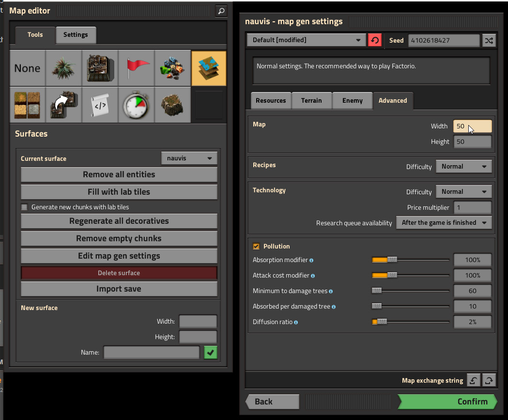Open the Technology Difficulty dropdown
Viewport: 508px width, 420px height.
463,191
